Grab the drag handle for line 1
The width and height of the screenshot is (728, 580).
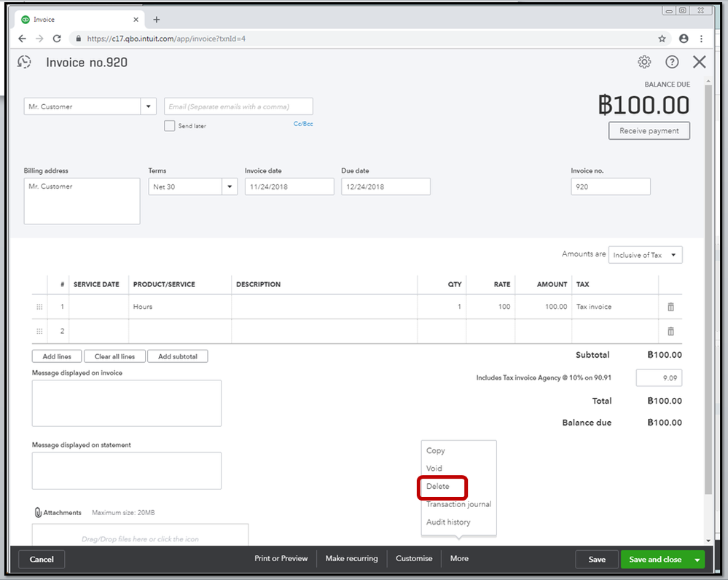point(39,307)
